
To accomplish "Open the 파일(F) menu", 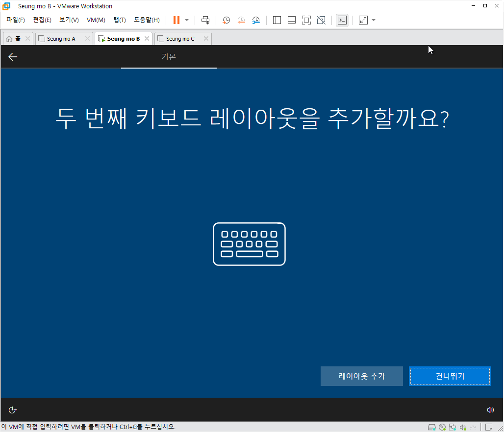I will click(15, 20).
